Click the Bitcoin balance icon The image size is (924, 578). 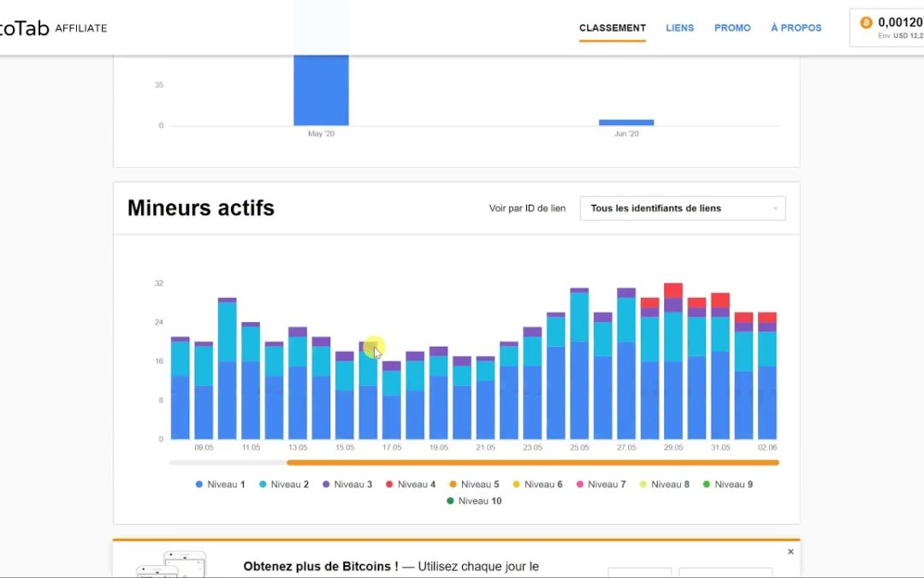(866, 21)
